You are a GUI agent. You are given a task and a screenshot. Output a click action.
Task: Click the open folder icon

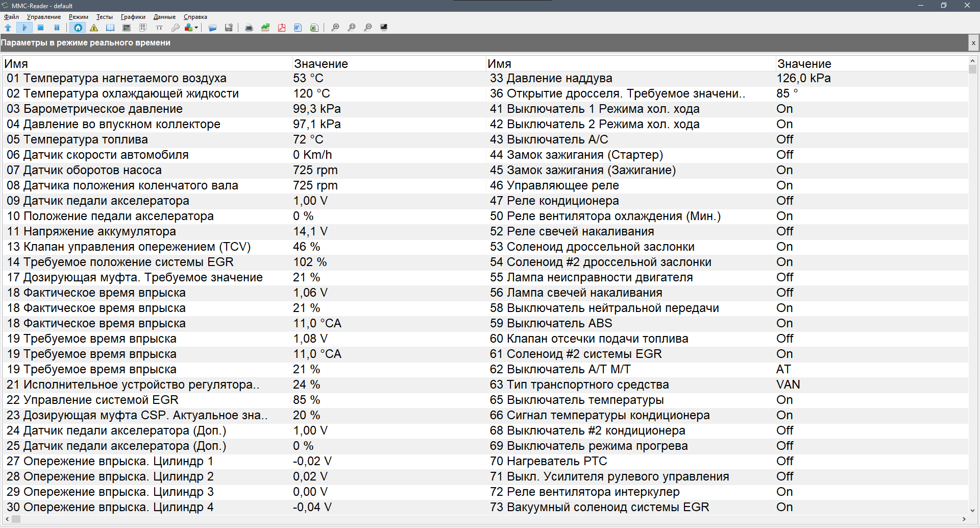(212, 28)
